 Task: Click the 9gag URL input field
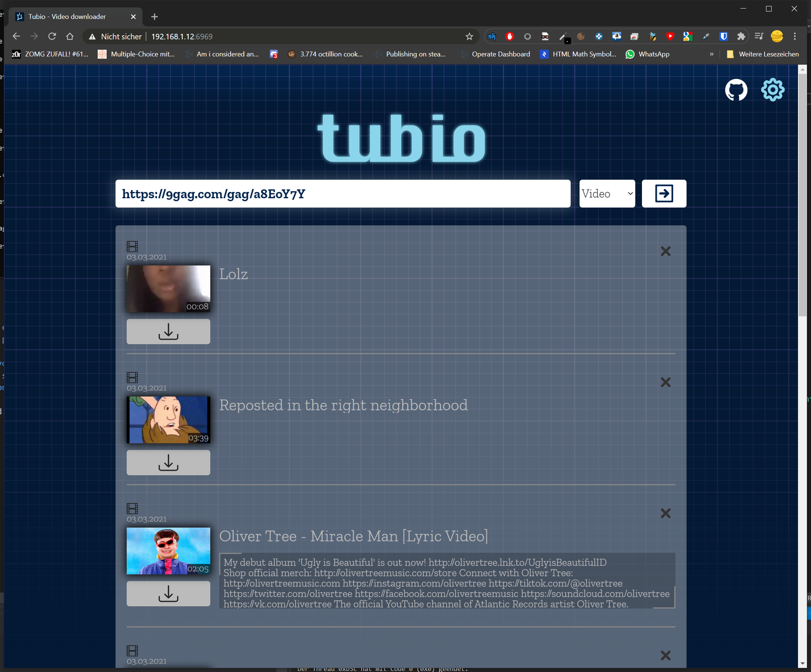pos(343,193)
